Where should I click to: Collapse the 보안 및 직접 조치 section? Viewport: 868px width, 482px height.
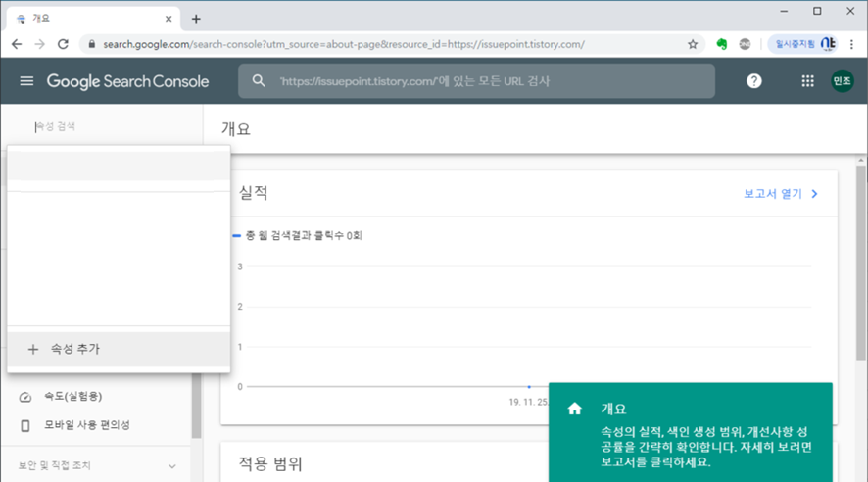point(172,466)
